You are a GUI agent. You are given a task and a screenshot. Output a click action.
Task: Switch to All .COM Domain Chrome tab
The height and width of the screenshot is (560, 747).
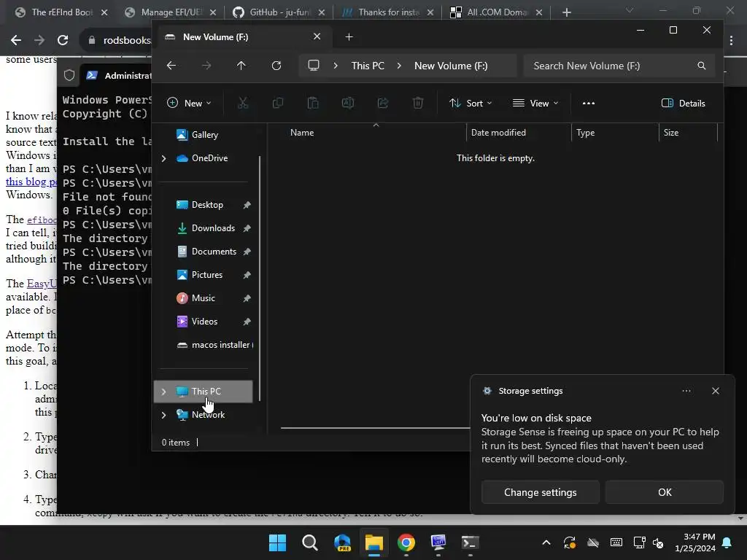pos(497,12)
